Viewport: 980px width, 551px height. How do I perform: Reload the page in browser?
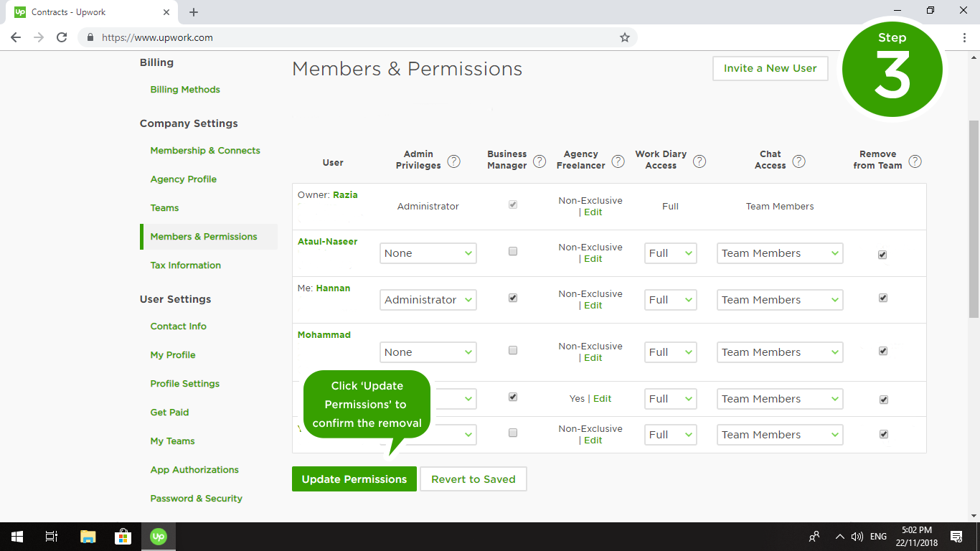point(62,37)
